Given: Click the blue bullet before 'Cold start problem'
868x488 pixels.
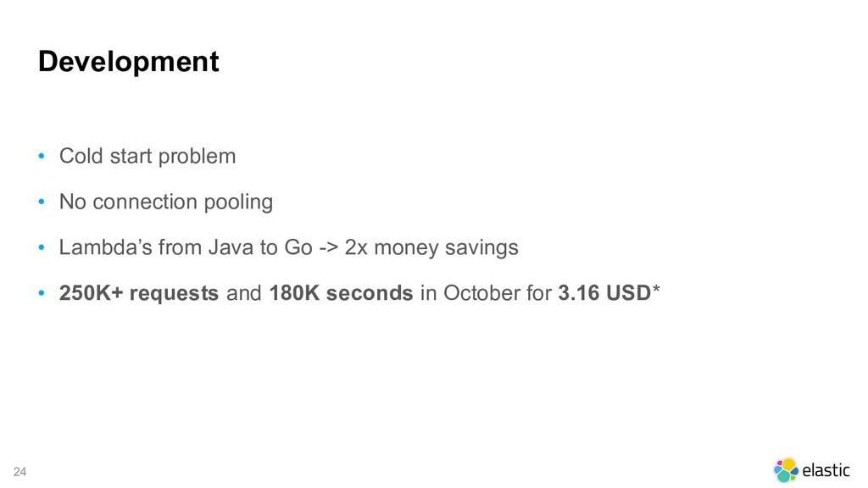Looking at the screenshot, I should (x=42, y=157).
